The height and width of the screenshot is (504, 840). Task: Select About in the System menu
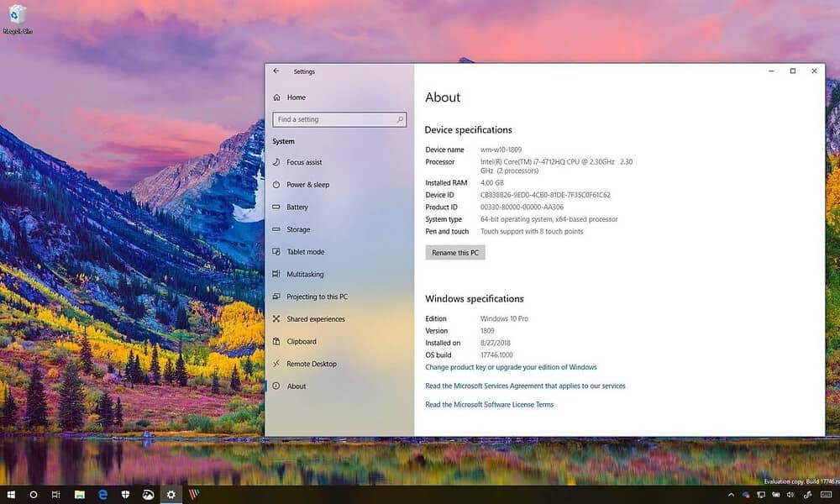coord(294,386)
